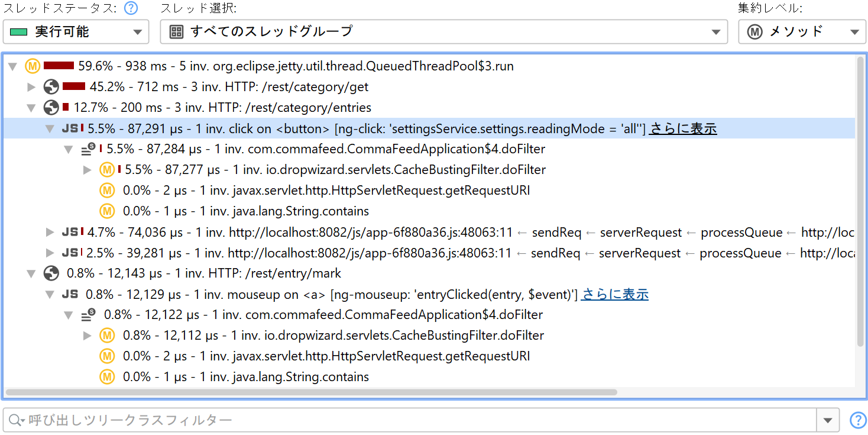Image resolution: width=868 pixels, height=435 pixels.
Task: Open the filter field history dropdown arrow
Action: tap(827, 420)
